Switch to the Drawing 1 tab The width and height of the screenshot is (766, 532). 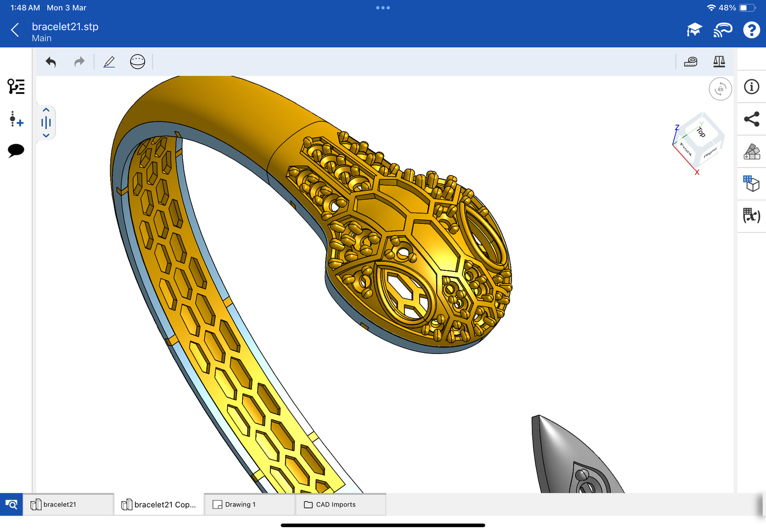[x=250, y=504]
